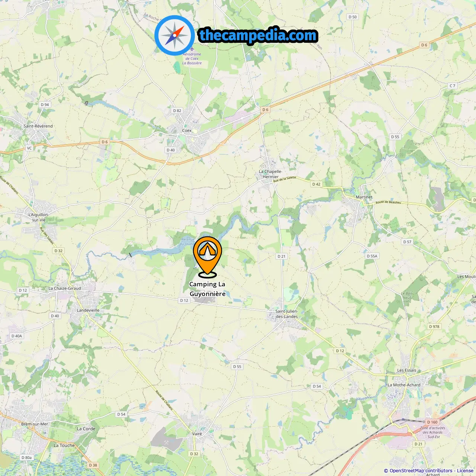Click the Vairé village label
Screen dimensions: 476x476
click(197, 434)
